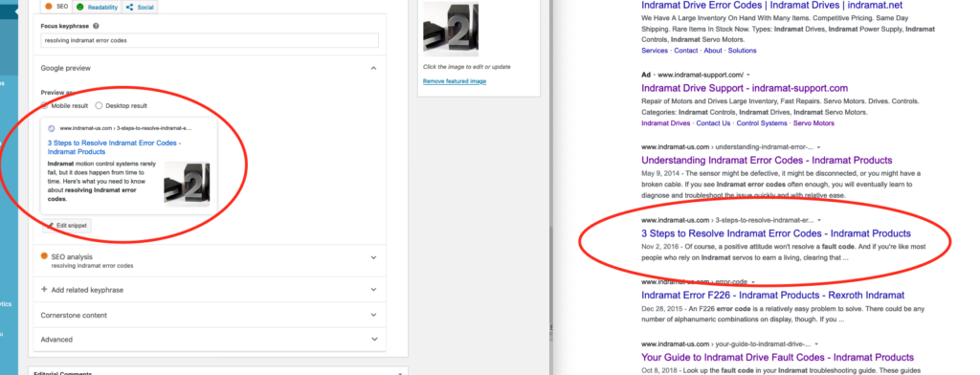
Task: Click the orange SEO analysis status dot
Action: coord(44,256)
